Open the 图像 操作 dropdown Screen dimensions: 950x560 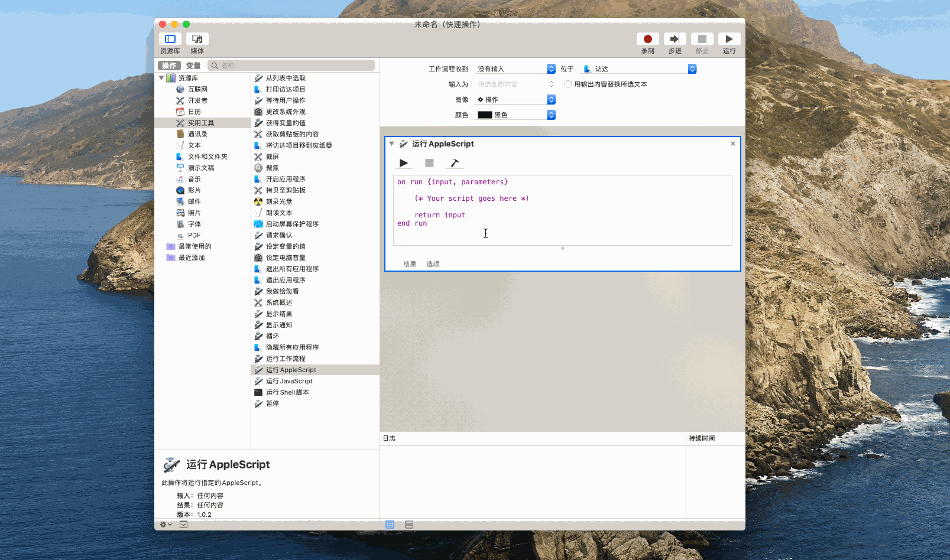coord(515,100)
